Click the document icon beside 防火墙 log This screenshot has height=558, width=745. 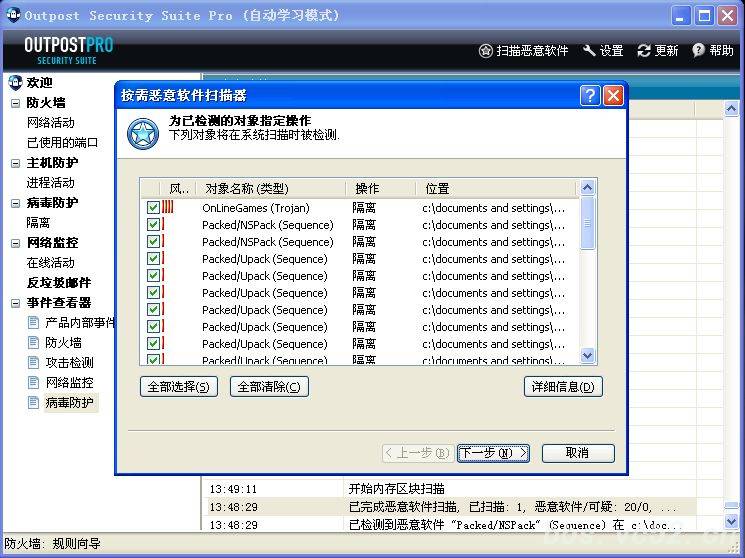pyautogui.click(x=33, y=342)
